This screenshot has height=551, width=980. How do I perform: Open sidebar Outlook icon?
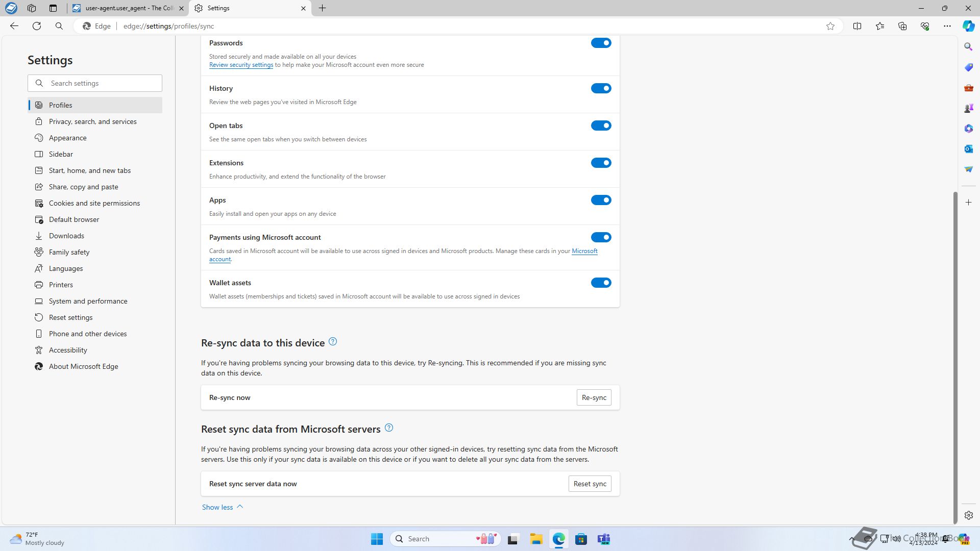(x=968, y=149)
